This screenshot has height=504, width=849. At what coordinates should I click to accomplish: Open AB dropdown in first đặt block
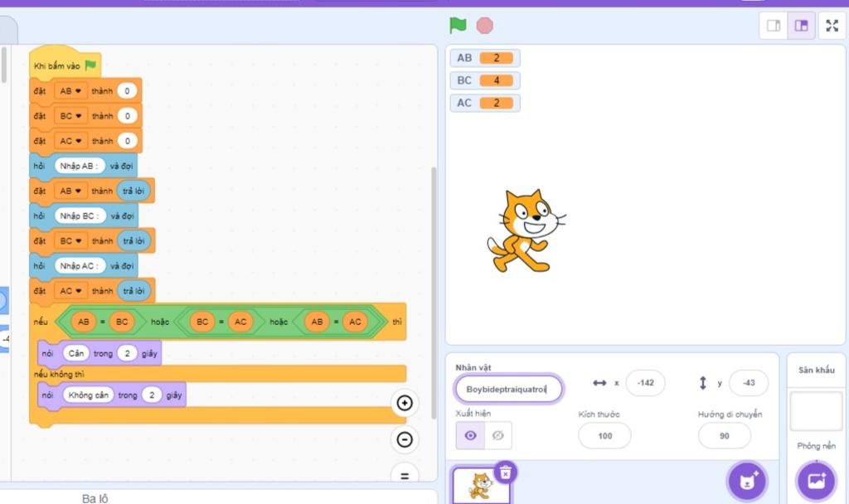coord(70,91)
